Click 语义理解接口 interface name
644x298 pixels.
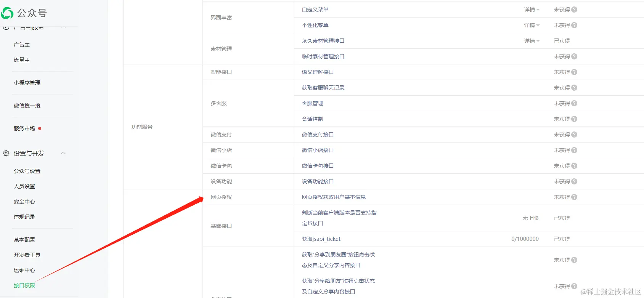point(318,72)
